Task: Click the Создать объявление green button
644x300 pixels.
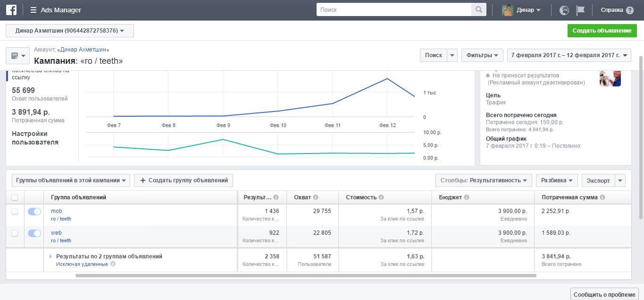Action: pyautogui.click(x=602, y=31)
